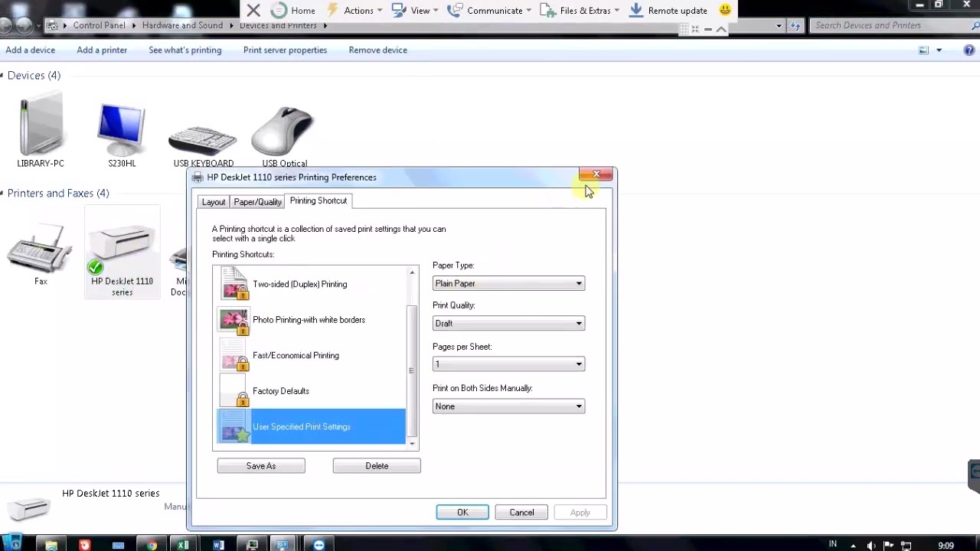
Task: Click the shortcuts list scroll-up arrow
Action: coord(413,272)
